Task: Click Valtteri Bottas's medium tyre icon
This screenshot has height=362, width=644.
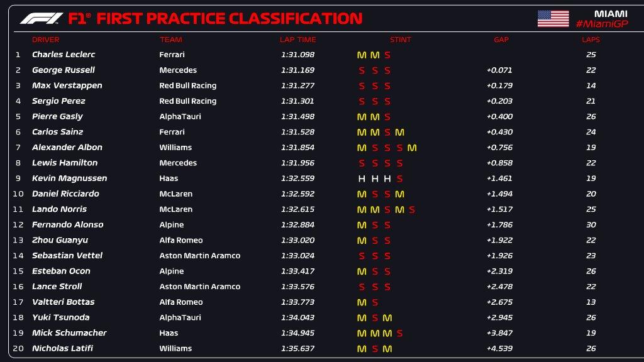Action: pyautogui.click(x=362, y=302)
